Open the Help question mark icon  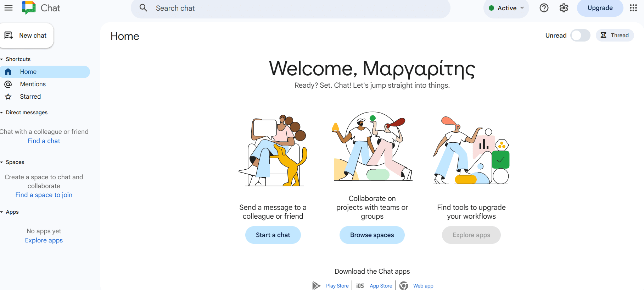pyautogui.click(x=544, y=8)
